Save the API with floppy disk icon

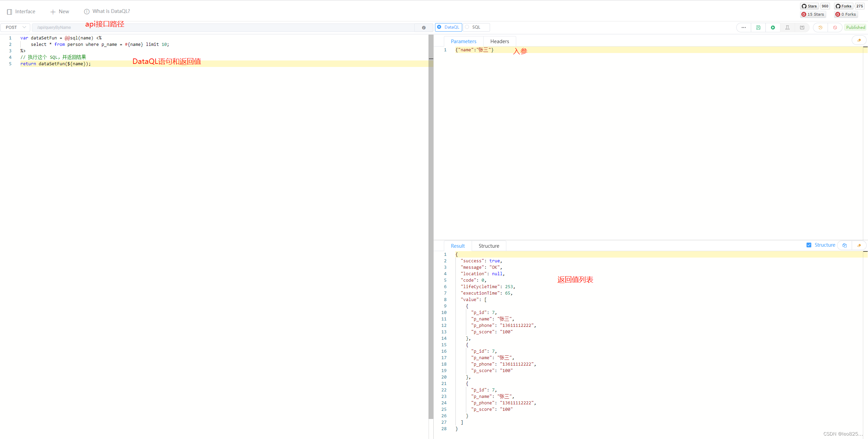coord(758,28)
